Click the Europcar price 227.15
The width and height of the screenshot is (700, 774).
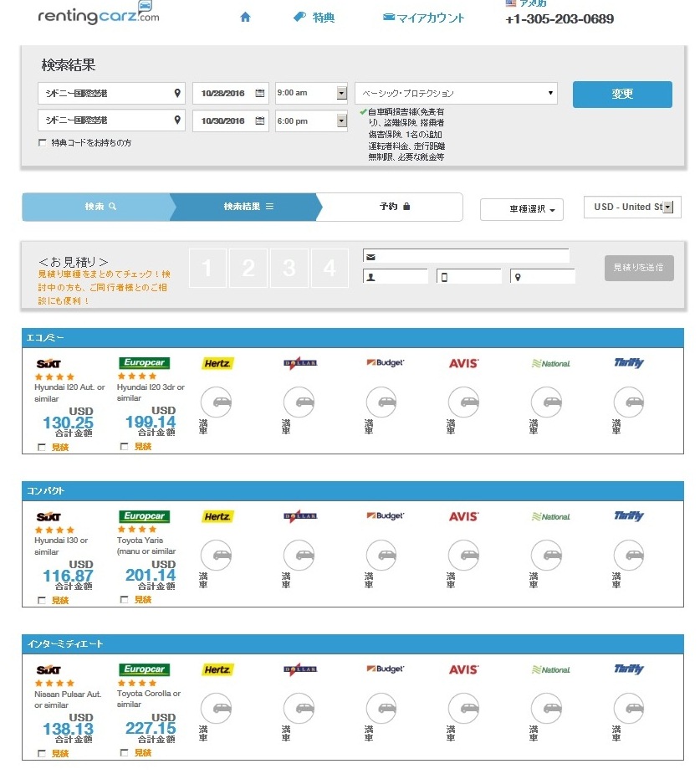coord(151,728)
